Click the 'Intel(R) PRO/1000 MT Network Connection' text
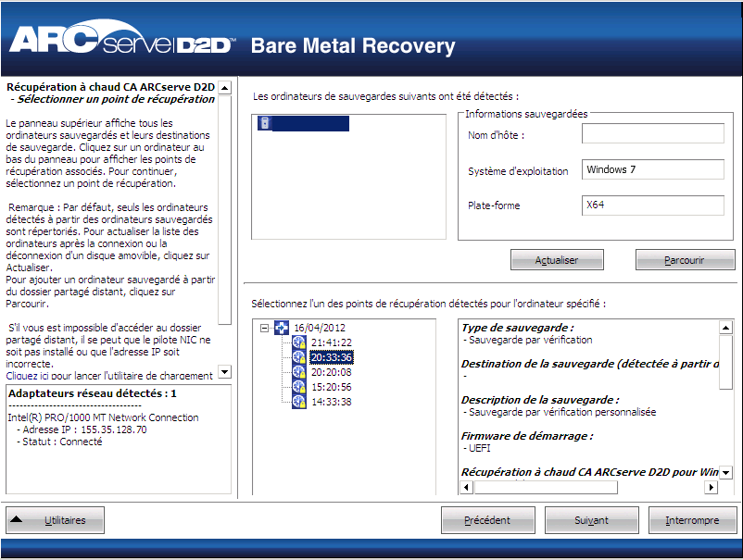Viewport: 743px width, 560px height. (x=103, y=417)
